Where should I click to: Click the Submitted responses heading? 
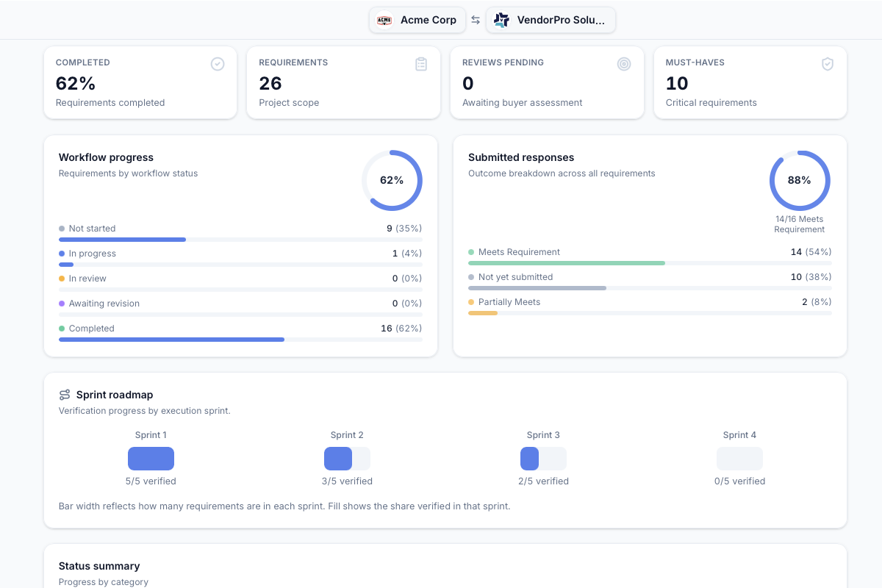tap(521, 157)
